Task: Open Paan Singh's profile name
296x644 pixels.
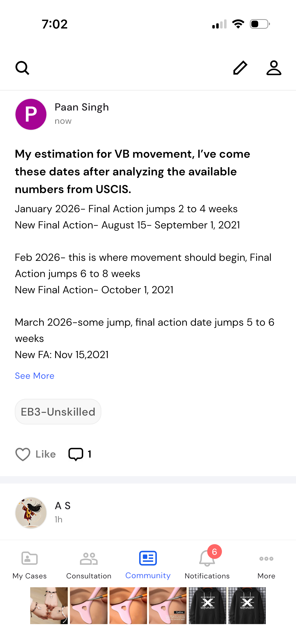Action: coord(82,107)
